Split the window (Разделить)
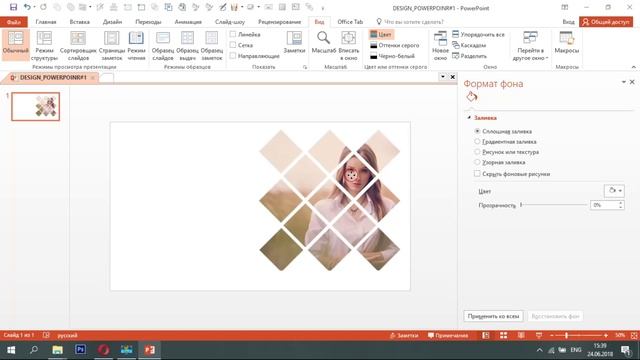Image resolution: width=640 pixels, height=360 pixels. pyautogui.click(x=469, y=56)
